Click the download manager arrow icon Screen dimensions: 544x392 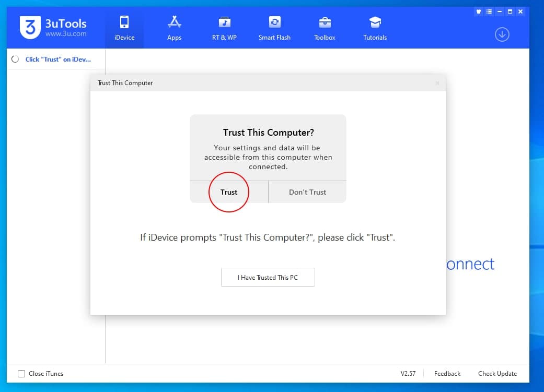(x=502, y=34)
